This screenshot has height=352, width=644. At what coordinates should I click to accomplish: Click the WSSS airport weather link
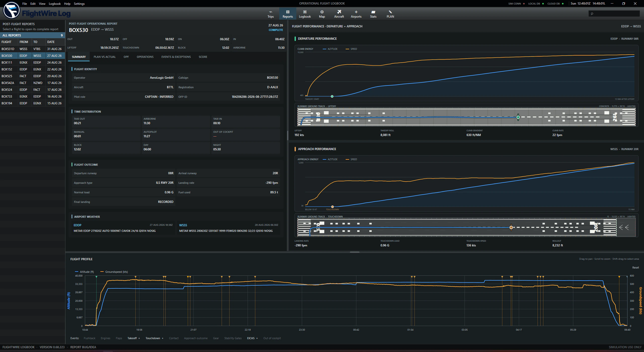point(183,225)
